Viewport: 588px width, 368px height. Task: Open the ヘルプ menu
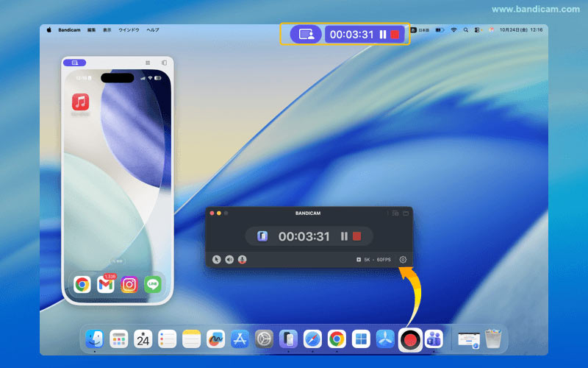tap(153, 30)
